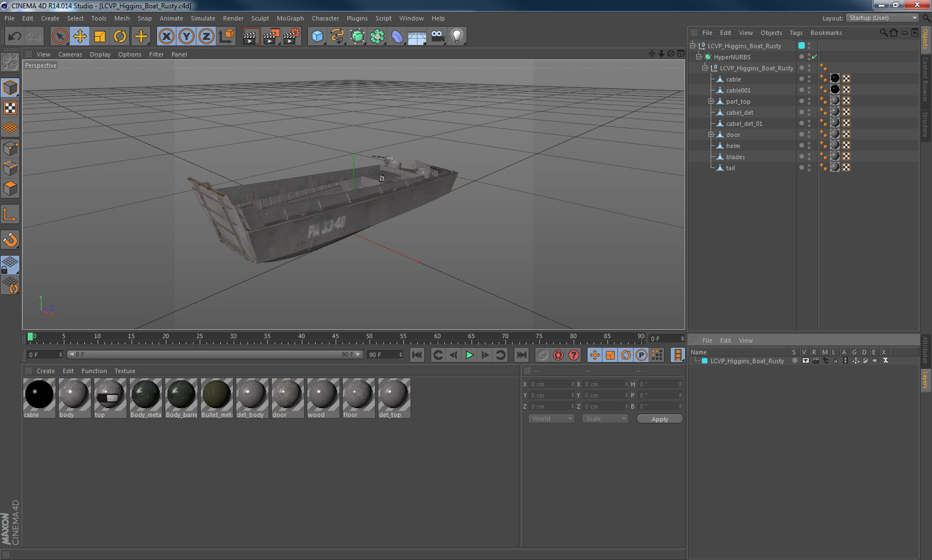The width and height of the screenshot is (932, 560).
Task: Open the World coordinate dropdown
Action: tap(551, 419)
